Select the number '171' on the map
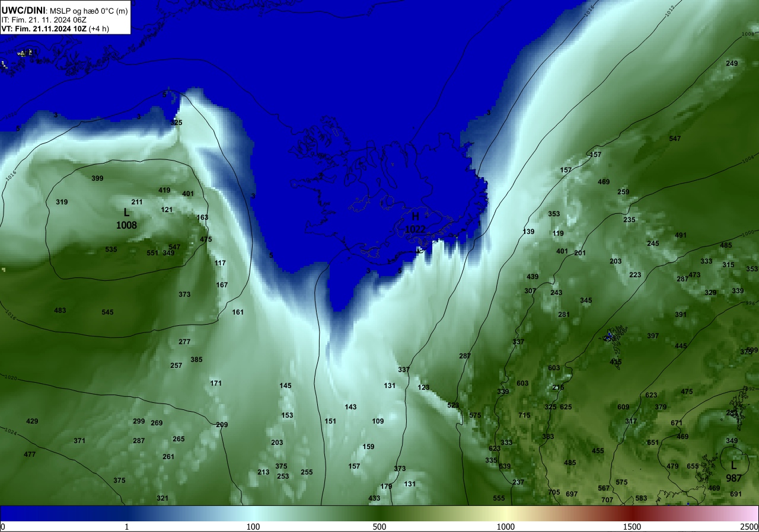 click(216, 383)
